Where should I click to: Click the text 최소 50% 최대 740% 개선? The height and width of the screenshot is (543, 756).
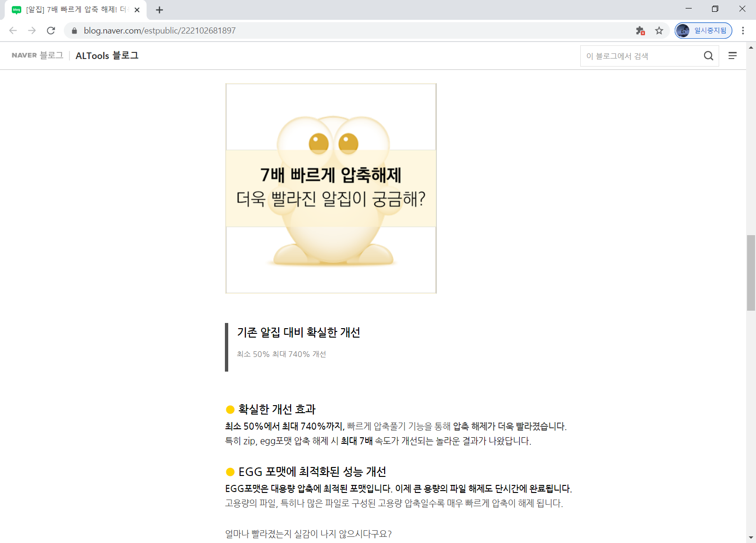tap(282, 354)
